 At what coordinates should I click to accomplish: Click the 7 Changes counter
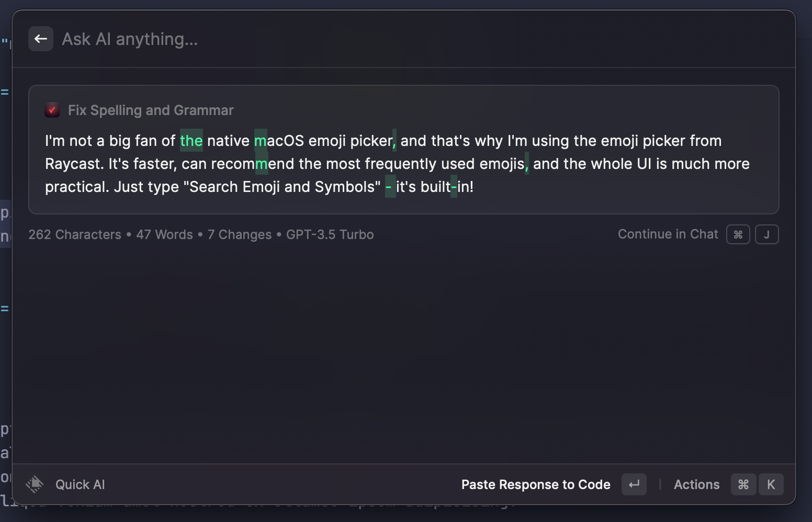click(240, 234)
